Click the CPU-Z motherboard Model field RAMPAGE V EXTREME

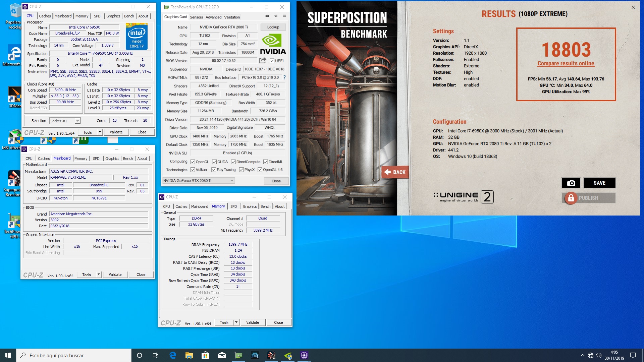coord(80,177)
